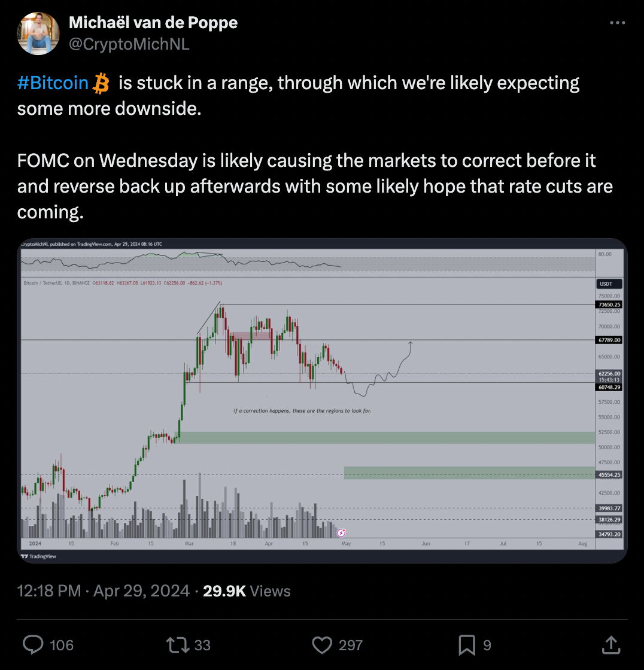This screenshot has width=644, height=670.
Task: View the 29.9K Views analytics
Action: (x=247, y=591)
